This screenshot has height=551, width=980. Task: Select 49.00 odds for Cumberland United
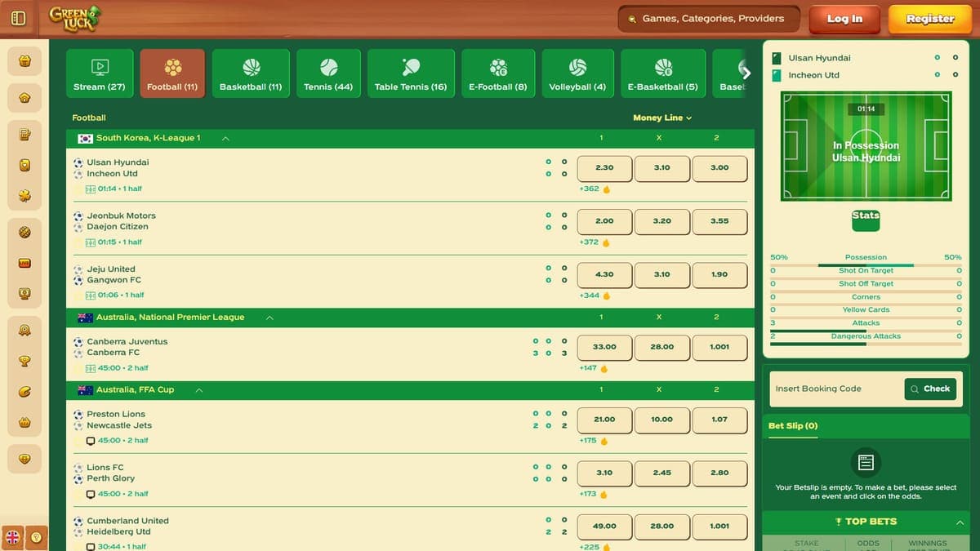(x=604, y=527)
